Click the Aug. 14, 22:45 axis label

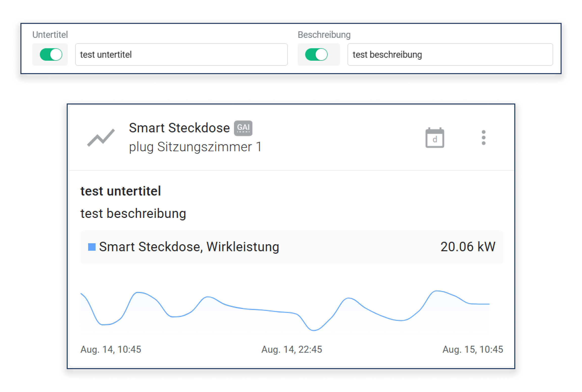click(292, 349)
